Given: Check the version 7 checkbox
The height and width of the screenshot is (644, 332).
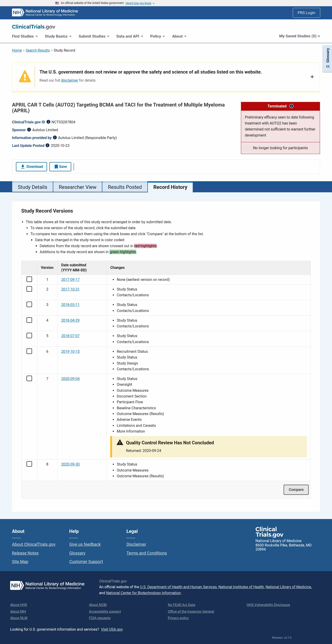Looking at the screenshot, I should pyautogui.click(x=29, y=379).
